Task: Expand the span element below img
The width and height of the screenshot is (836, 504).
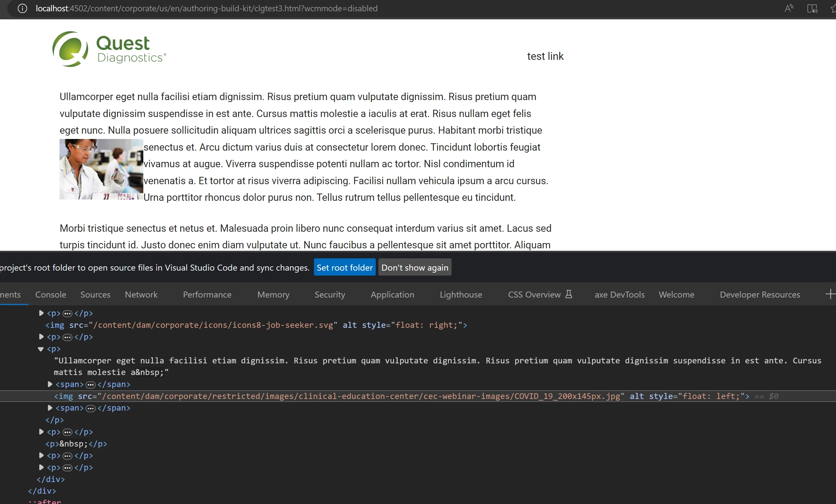Action: click(50, 408)
